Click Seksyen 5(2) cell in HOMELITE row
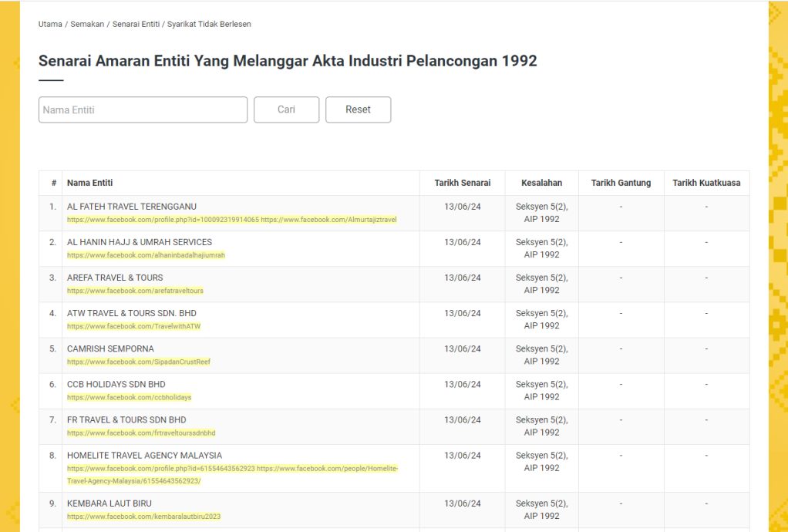 point(542,462)
